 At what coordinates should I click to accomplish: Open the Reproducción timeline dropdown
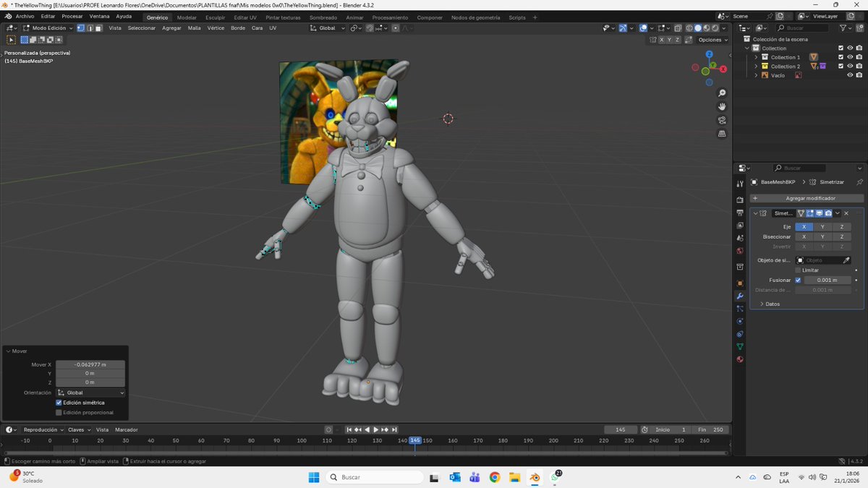point(43,429)
